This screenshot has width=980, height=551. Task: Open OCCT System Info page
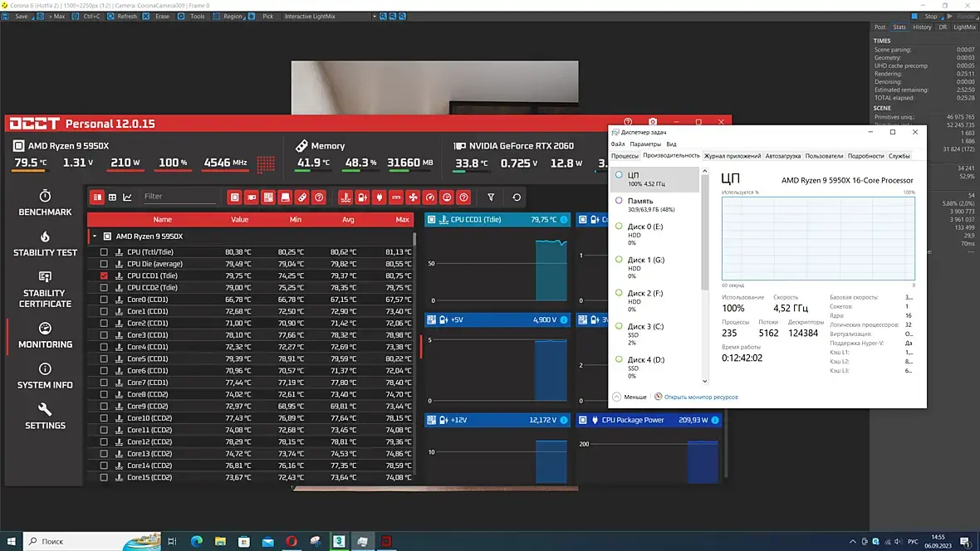pyautogui.click(x=45, y=376)
